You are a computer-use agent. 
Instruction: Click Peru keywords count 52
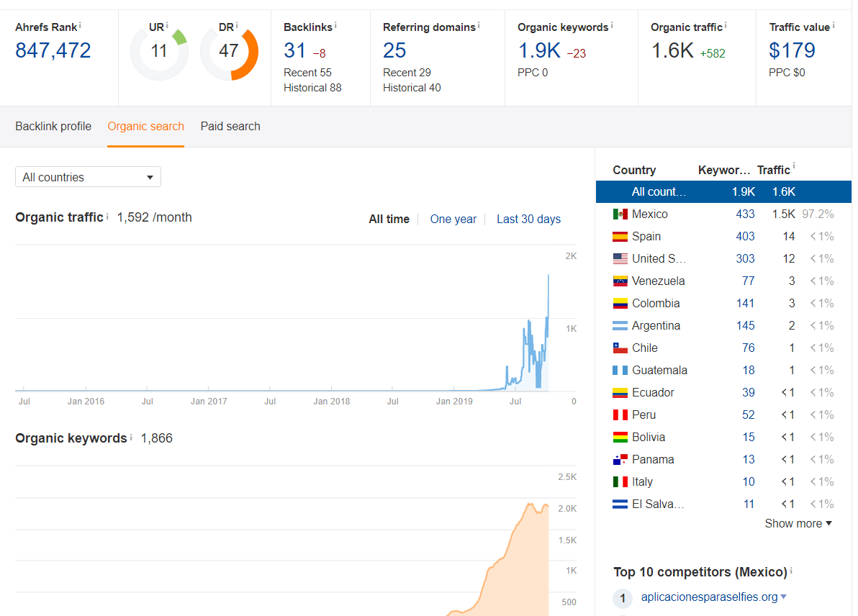tap(748, 415)
